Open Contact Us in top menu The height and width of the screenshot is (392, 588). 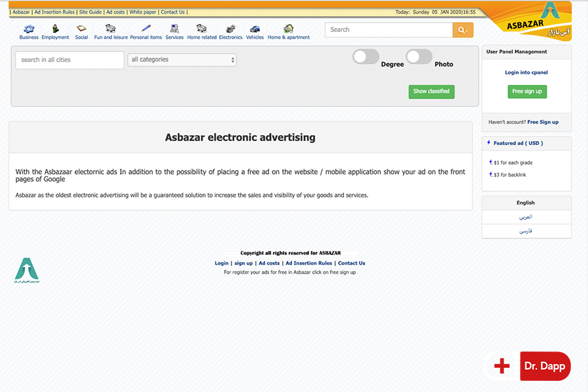click(x=173, y=12)
